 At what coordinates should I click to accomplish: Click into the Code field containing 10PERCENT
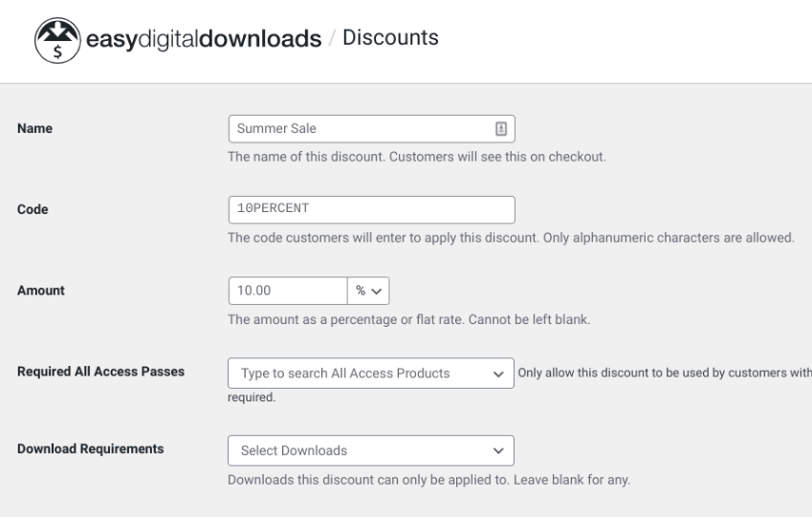pyautogui.click(x=371, y=209)
